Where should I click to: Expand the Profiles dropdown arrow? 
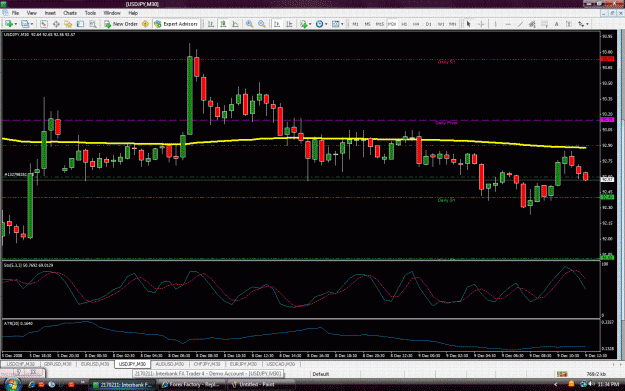(32, 24)
